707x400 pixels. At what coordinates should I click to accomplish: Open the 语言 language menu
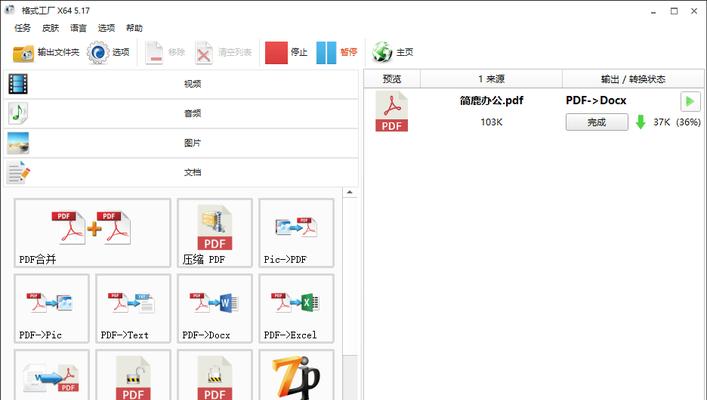[x=78, y=28]
